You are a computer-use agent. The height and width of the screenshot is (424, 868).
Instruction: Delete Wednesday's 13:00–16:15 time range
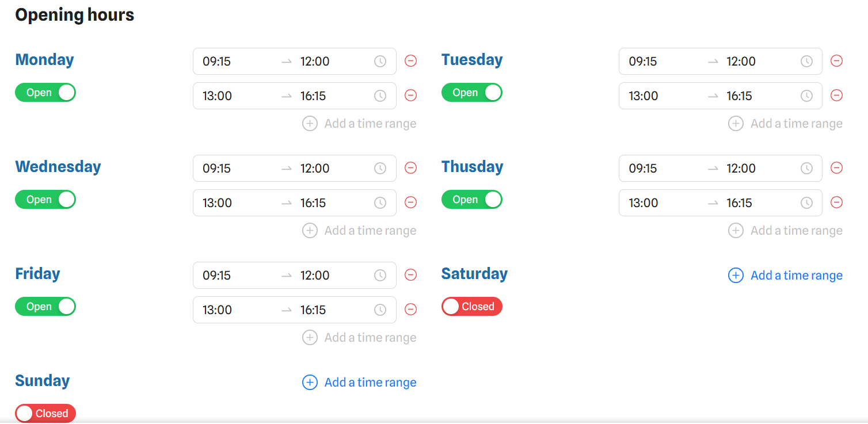click(410, 202)
